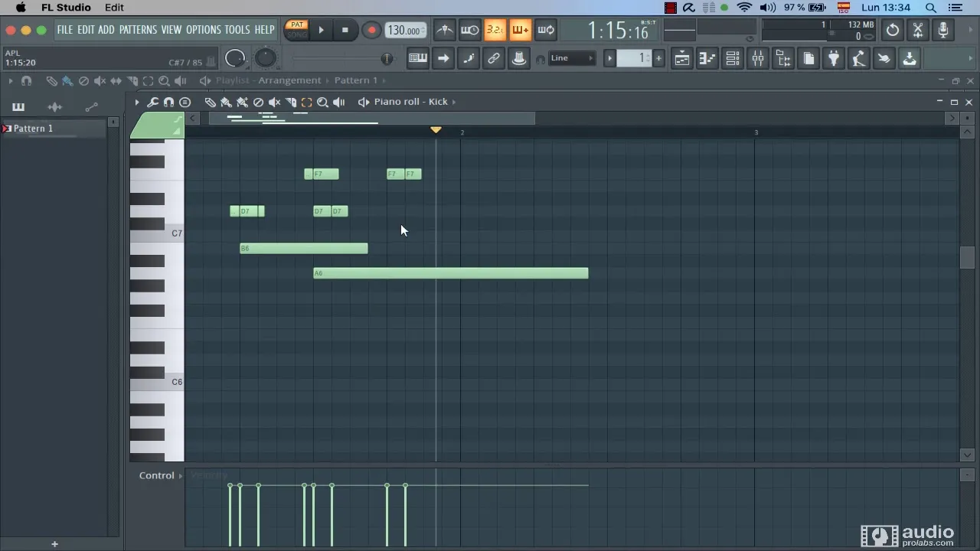980x551 pixels.
Task: Open Piano roll tools wrench menu
Action: (x=153, y=102)
